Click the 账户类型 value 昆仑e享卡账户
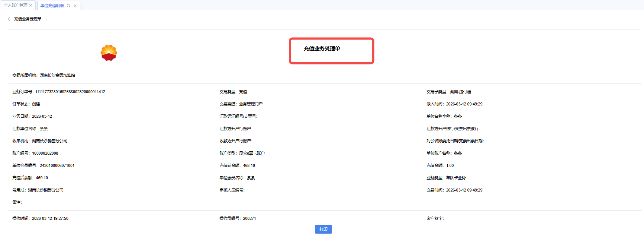The width and height of the screenshot is (644, 234). pos(252,153)
